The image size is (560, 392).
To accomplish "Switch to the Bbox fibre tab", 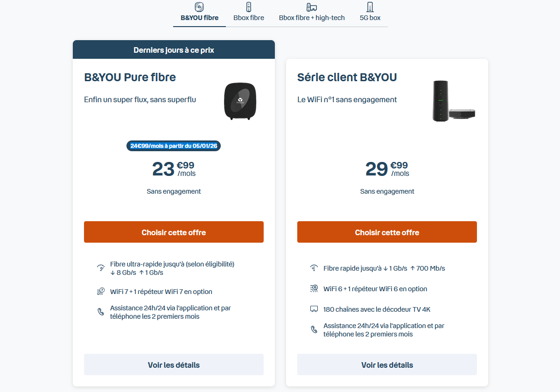I will (248, 17).
